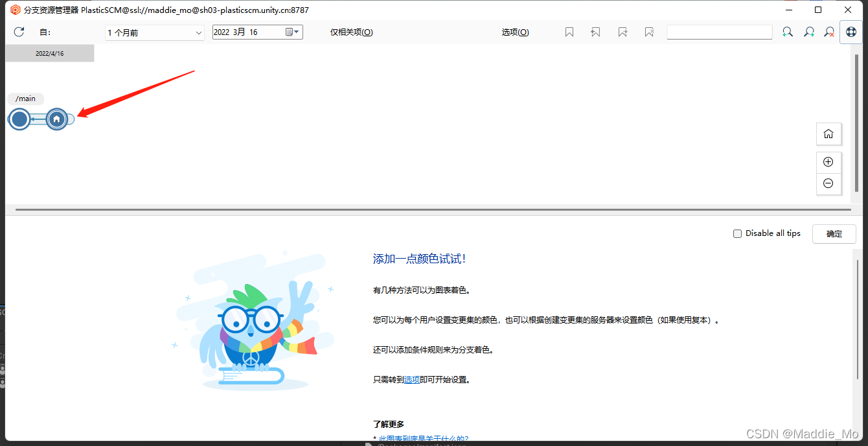868x446 pixels.
Task: Select the first solid blue changeset node
Action: coord(20,119)
